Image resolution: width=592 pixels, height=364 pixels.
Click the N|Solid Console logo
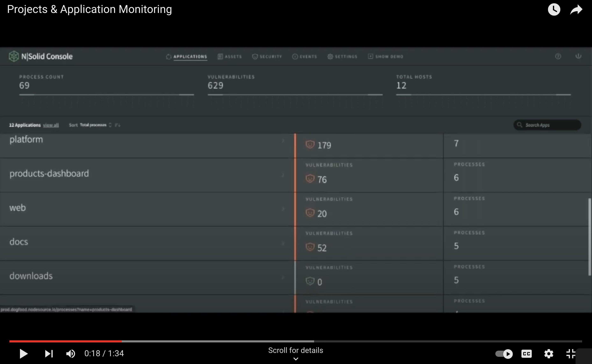coord(41,56)
